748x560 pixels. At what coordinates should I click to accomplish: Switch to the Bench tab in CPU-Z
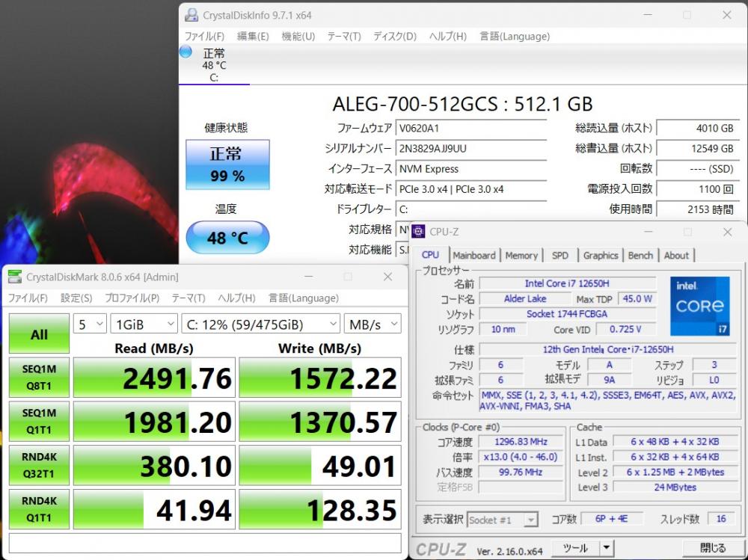(x=640, y=255)
